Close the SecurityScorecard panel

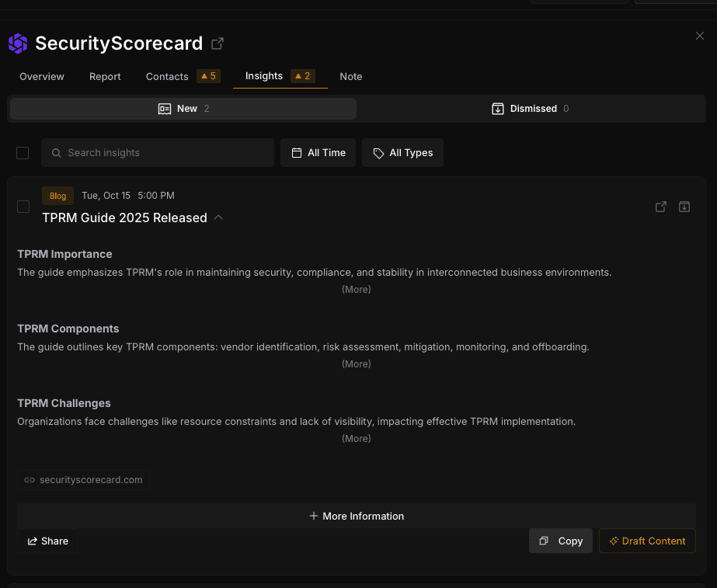[700, 36]
